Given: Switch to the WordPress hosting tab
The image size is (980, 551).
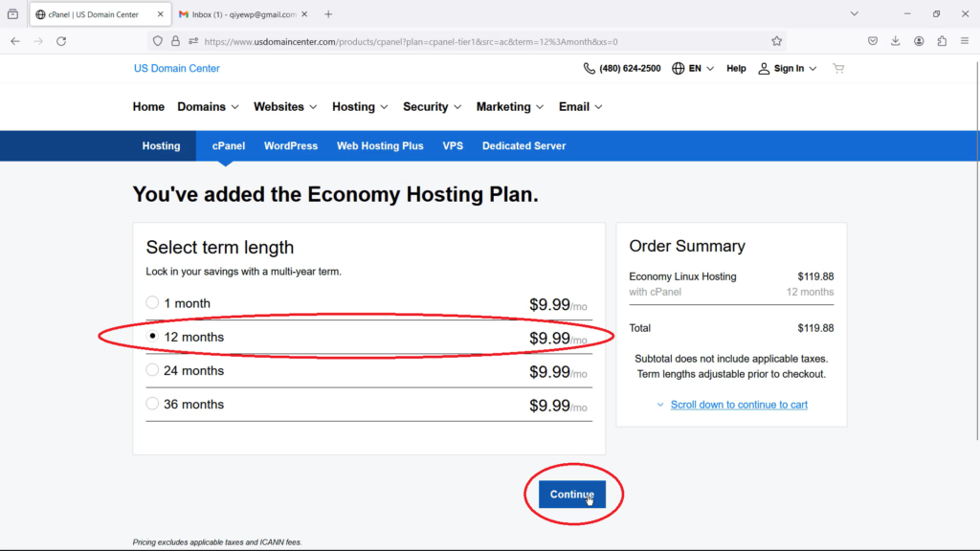Looking at the screenshot, I should 291,145.
